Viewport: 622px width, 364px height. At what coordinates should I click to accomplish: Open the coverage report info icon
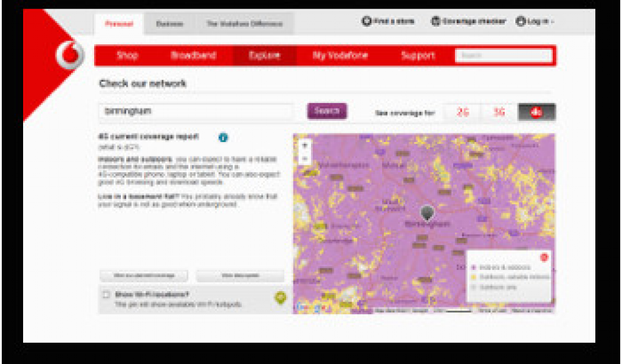click(x=224, y=138)
